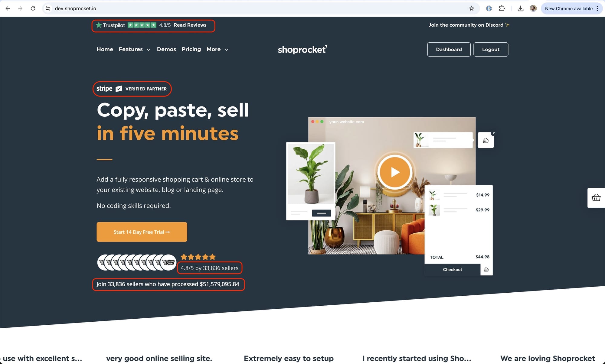This screenshot has height=364, width=605.
Task: Click the your-website.com mock address text
Action: pos(347,122)
